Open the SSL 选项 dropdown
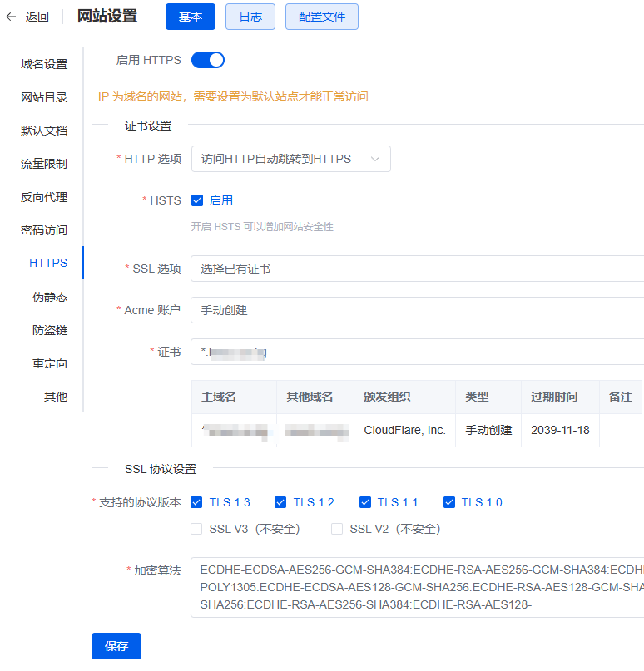Viewport: 644px width, 671px height. [x=418, y=269]
